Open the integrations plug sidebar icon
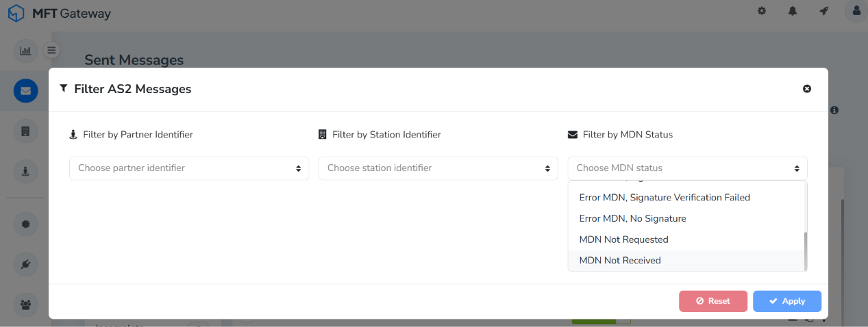 (25, 264)
